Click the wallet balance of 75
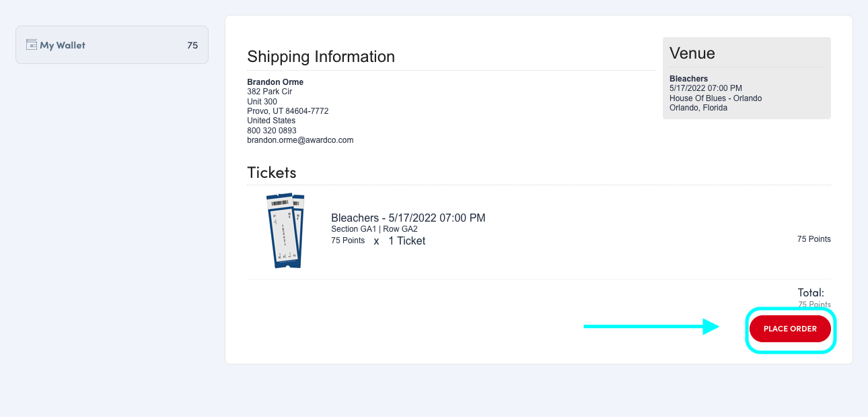This screenshot has height=417, width=868. [x=192, y=45]
